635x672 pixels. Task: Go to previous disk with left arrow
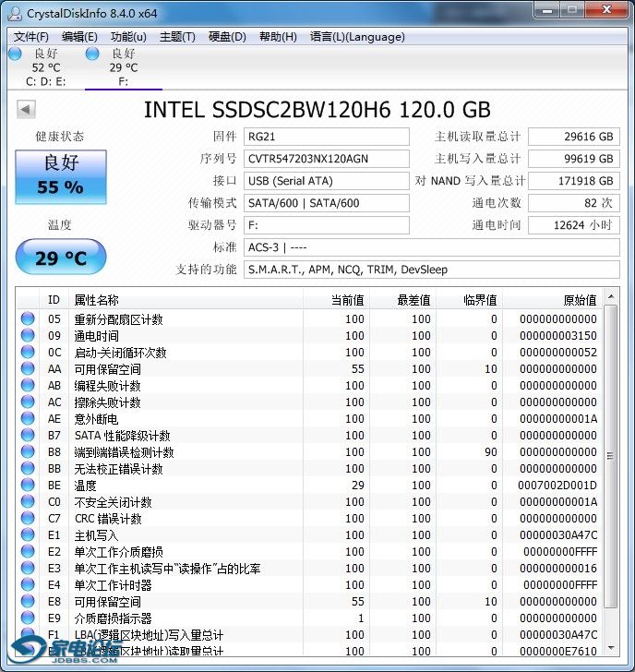[26, 109]
